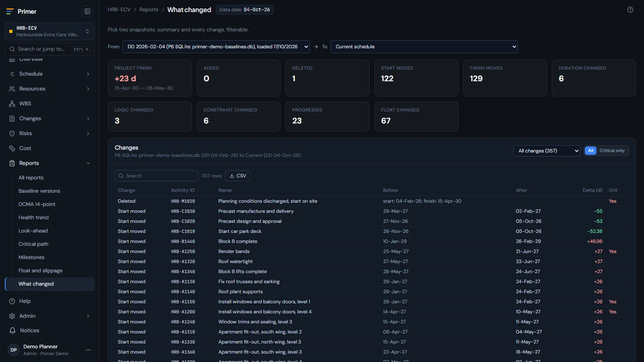Image resolution: width=644 pixels, height=362 pixels.
Task: Click the Reports clipboard icon
Action: pos(12,163)
